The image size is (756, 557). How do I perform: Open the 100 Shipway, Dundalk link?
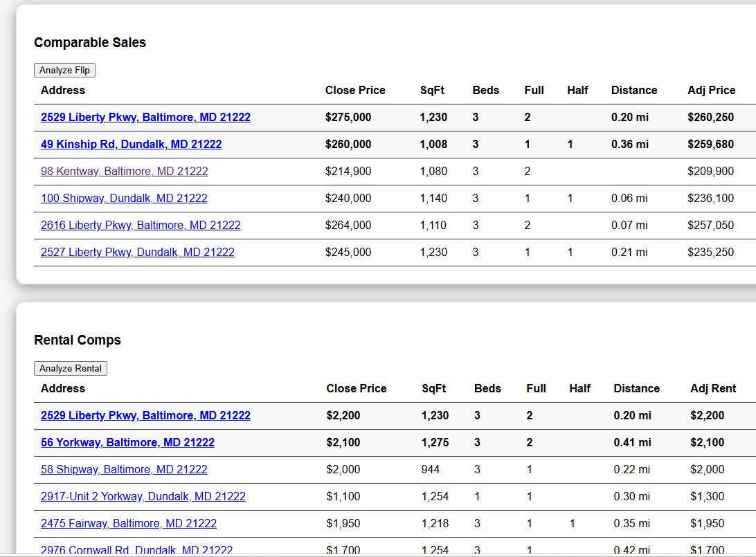(x=124, y=198)
